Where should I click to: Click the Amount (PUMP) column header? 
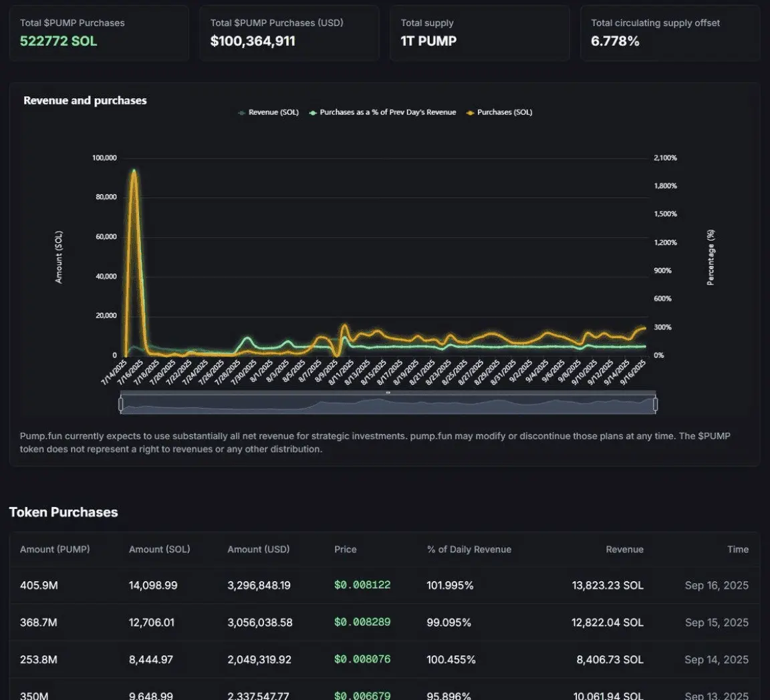pos(55,549)
